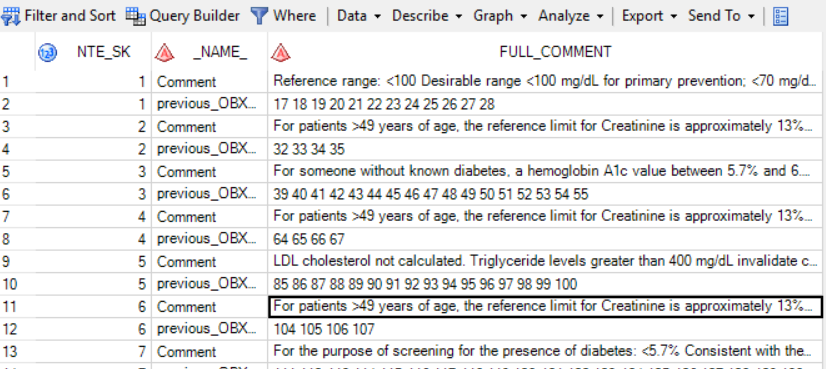The width and height of the screenshot is (826, 369).
Task: Click the Where filter funnel icon
Action: [259, 16]
